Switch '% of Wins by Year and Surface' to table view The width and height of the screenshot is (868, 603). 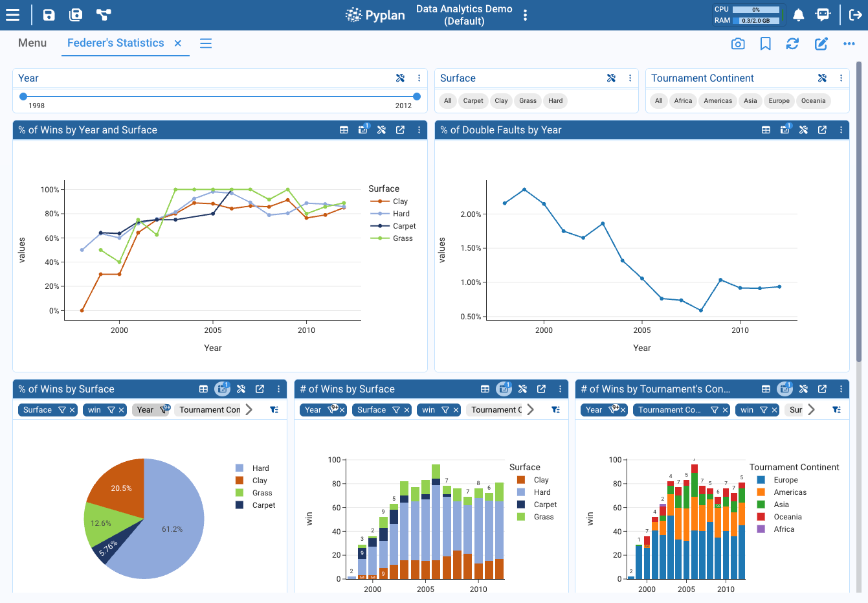click(x=344, y=130)
